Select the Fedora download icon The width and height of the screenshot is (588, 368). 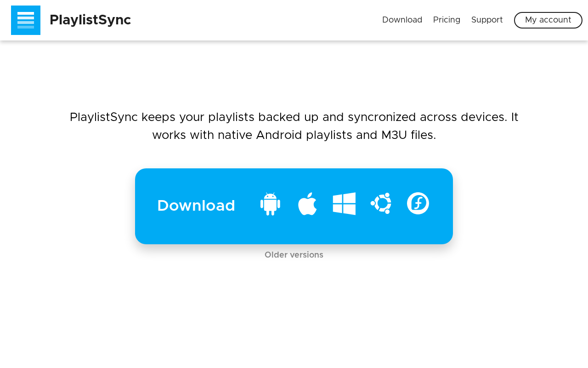(x=418, y=203)
